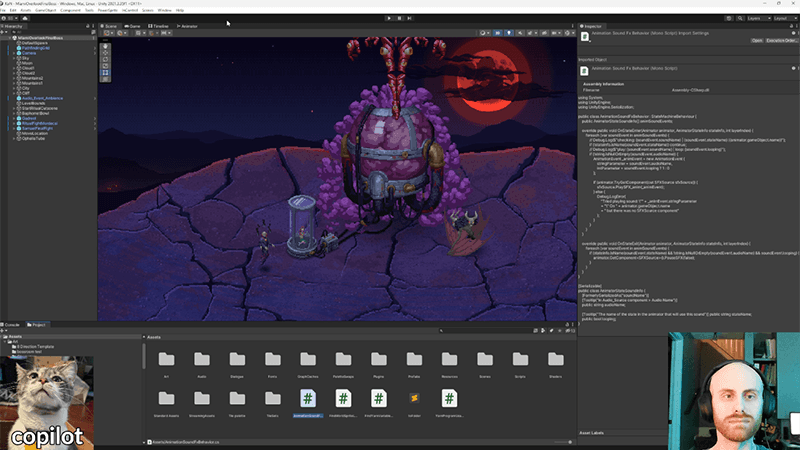Open snap increment settings icon
The height and width of the screenshot is (450, 800).
(165, 33)
